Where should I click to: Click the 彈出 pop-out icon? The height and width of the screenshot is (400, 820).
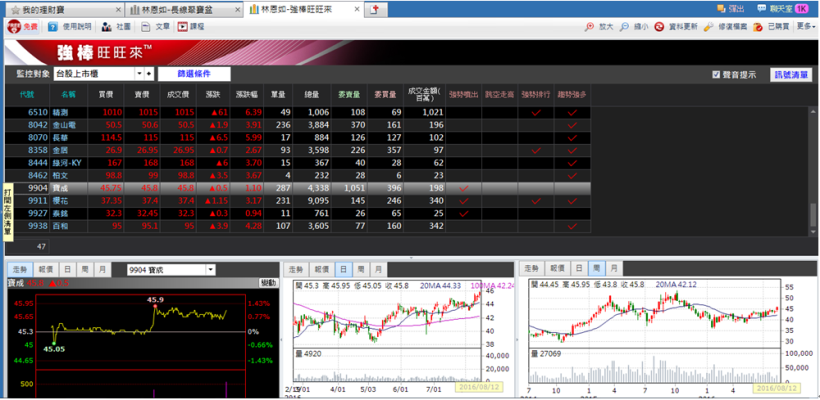pos(722,9)
